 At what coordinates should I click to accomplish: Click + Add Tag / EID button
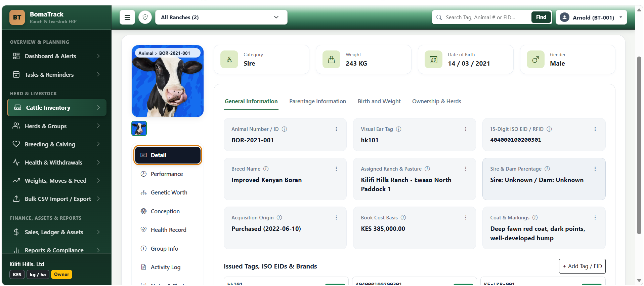tap(582, 266)
